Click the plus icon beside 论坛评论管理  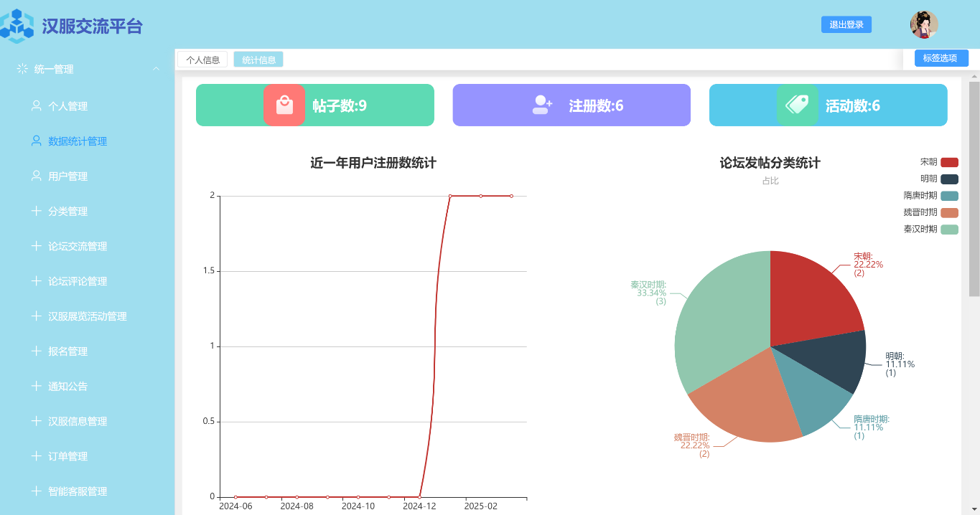tap(36, 280)
